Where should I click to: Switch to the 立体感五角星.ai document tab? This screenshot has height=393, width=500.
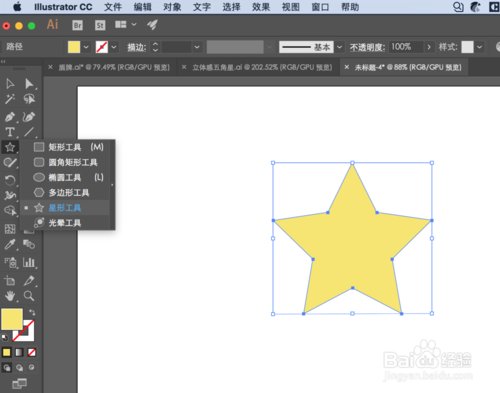258,67
